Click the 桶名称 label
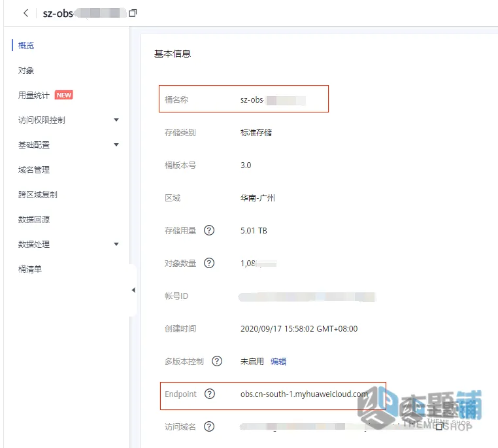 point(176,100)
